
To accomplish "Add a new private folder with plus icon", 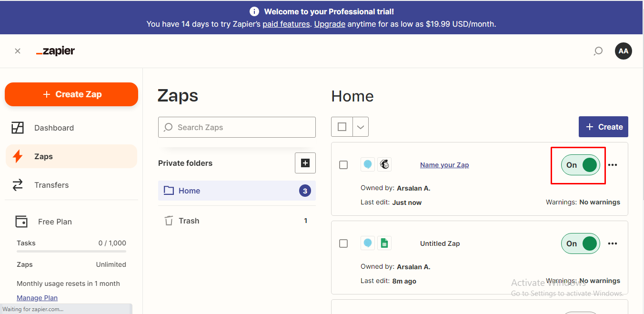I will [305, 163].
